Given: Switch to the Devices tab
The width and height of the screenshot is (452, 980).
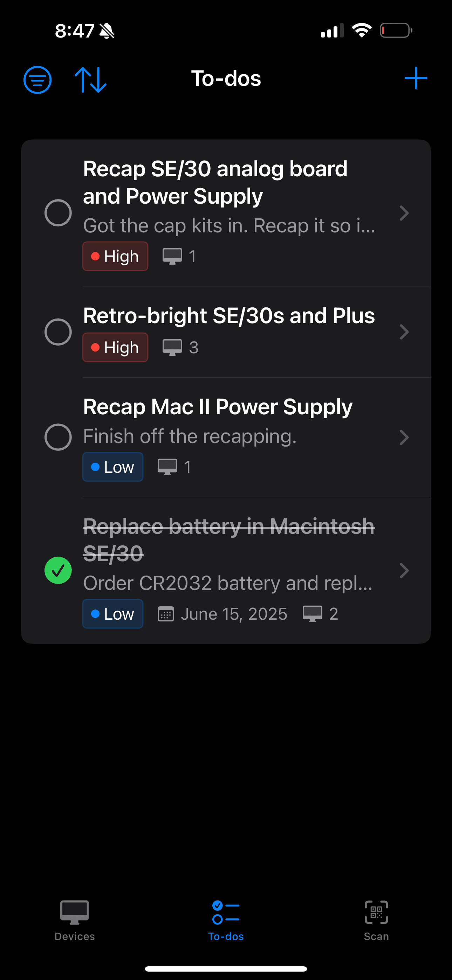Looking at the screenshot, I should coord(75,920).
